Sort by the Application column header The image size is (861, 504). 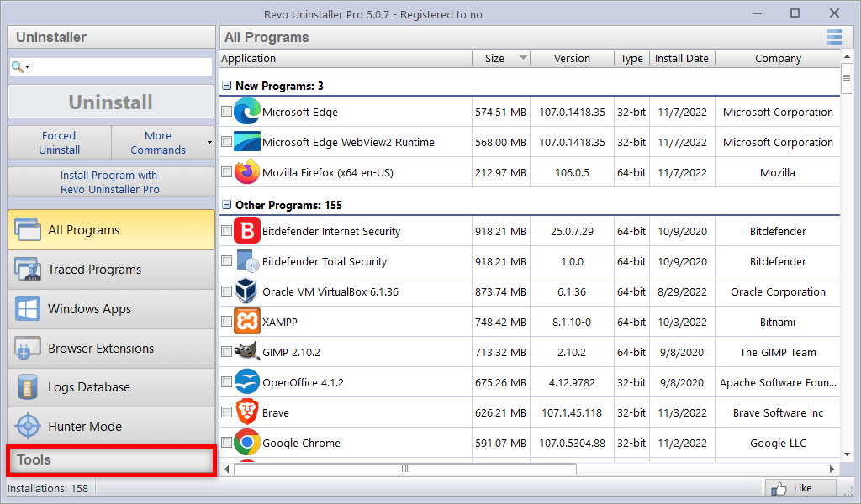346,58
